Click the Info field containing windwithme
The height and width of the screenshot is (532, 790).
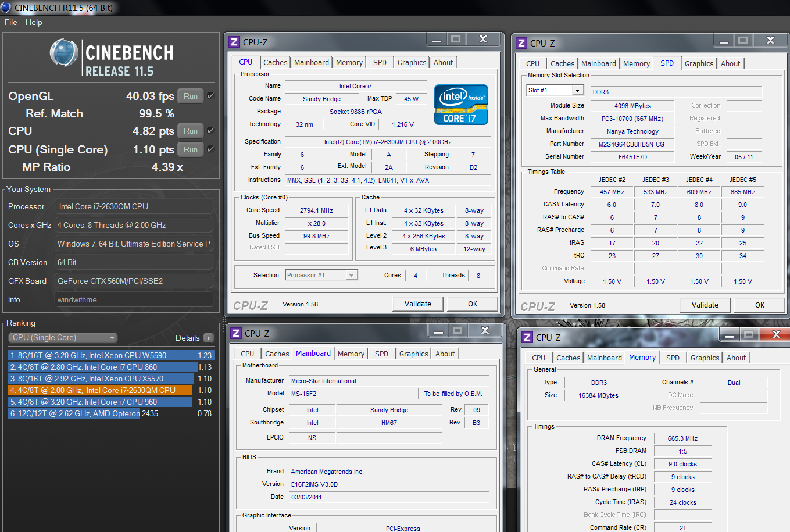(x=134, y=299)
